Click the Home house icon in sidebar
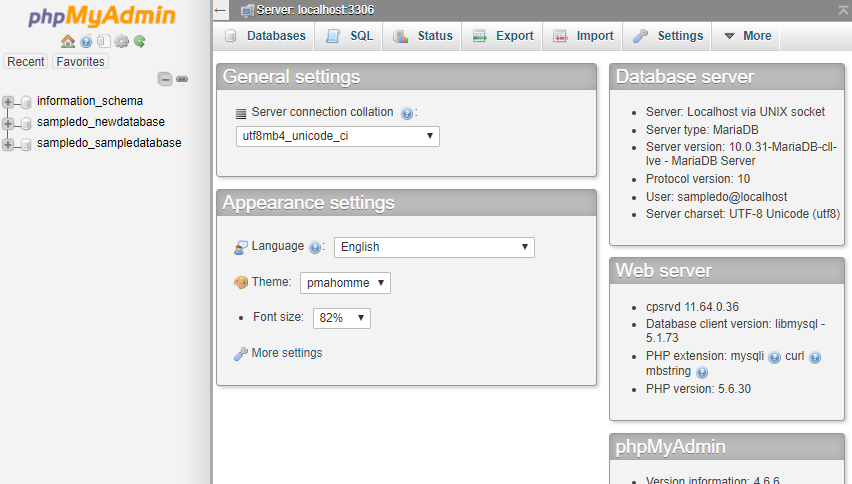This screenshot has width=852, height=484. 68,41
